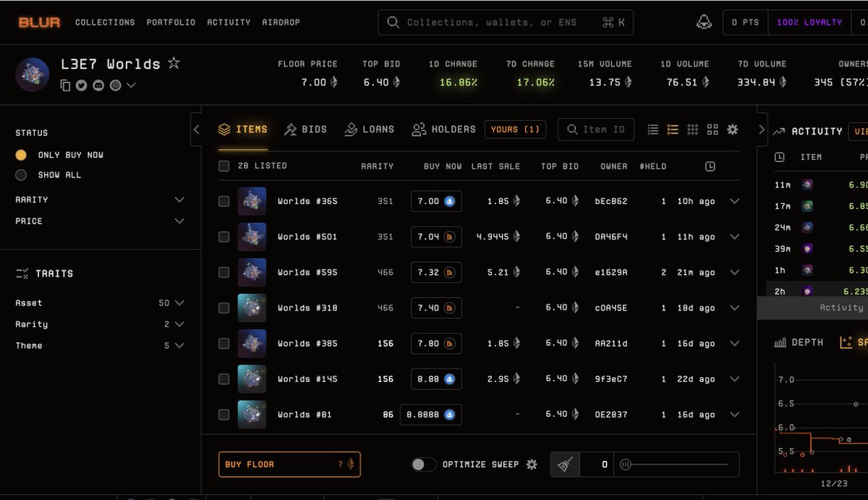The height and width of the screenshot is (500, 868).
Task: Expand the Worlds #501 row chevron
Action: [735, 237]
